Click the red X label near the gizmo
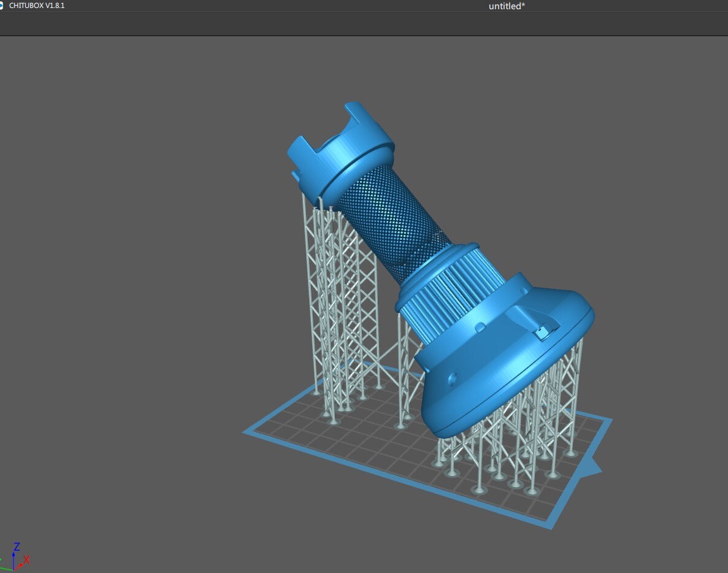Image resolution: width=728 pixels, height=573 pixels. [26, 559]
